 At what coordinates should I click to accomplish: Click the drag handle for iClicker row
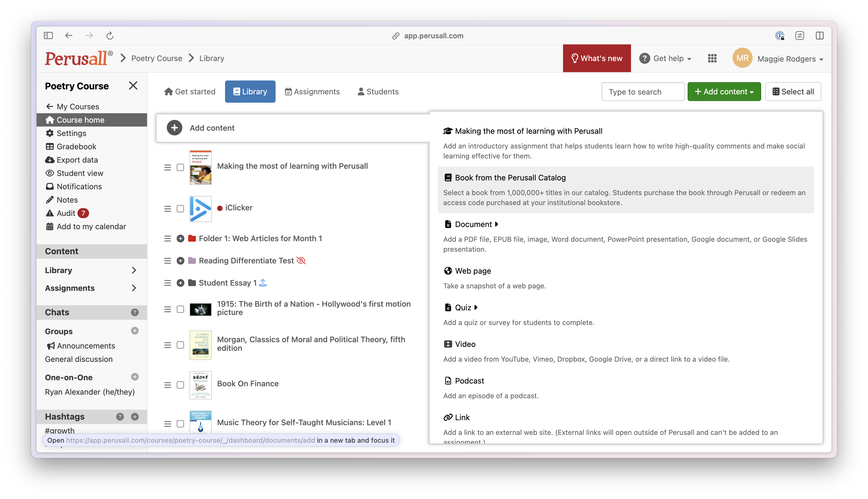[167, 209]
